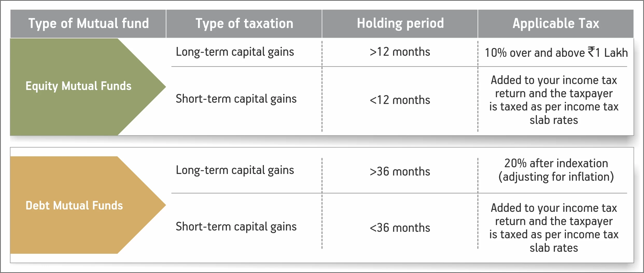This screenshot has height=273, width=644.
Task: Click '(adjusting for inflation)' text
Action: (556, 177)
